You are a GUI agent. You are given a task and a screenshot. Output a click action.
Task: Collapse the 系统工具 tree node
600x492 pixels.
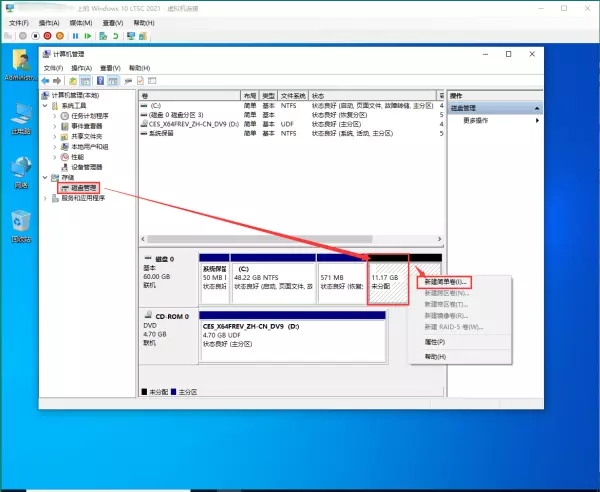(45, 106)
